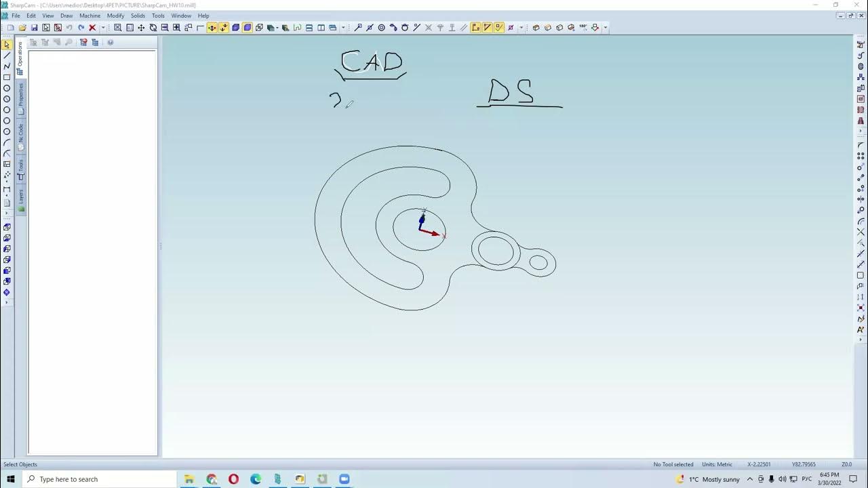This screenshot has width=868, height=488.
Task: Open the Windows Start menu
Action: [x=11, y=479]
